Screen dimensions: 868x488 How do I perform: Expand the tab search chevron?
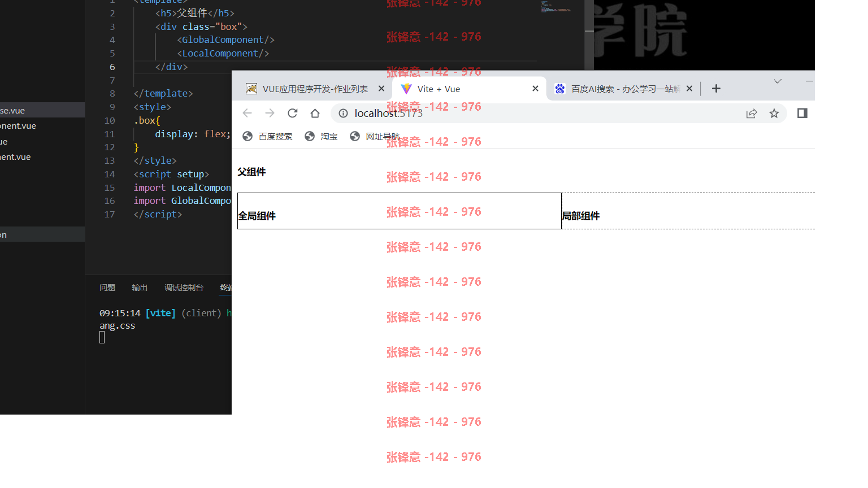(x=778, y=81)
